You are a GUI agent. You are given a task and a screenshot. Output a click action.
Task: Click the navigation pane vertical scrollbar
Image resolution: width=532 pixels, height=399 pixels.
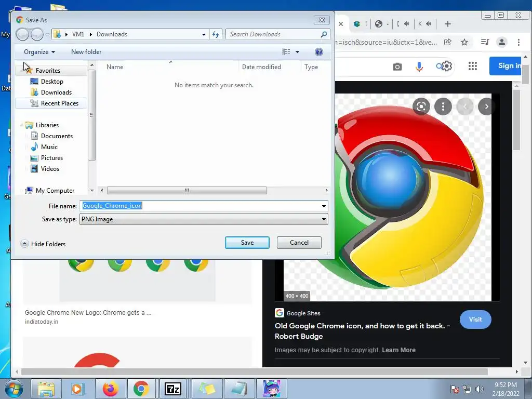coord(91,115)
